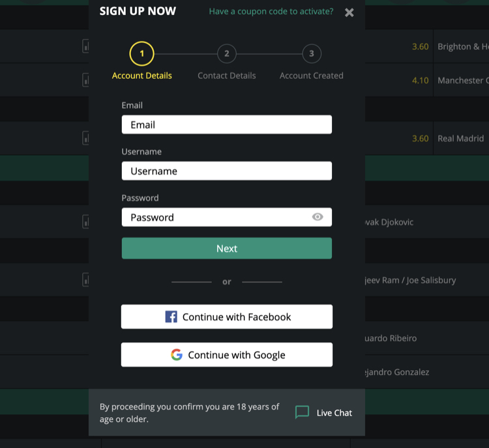Focus the Username input field
This screenshot has width=489, height=448.
227,171
